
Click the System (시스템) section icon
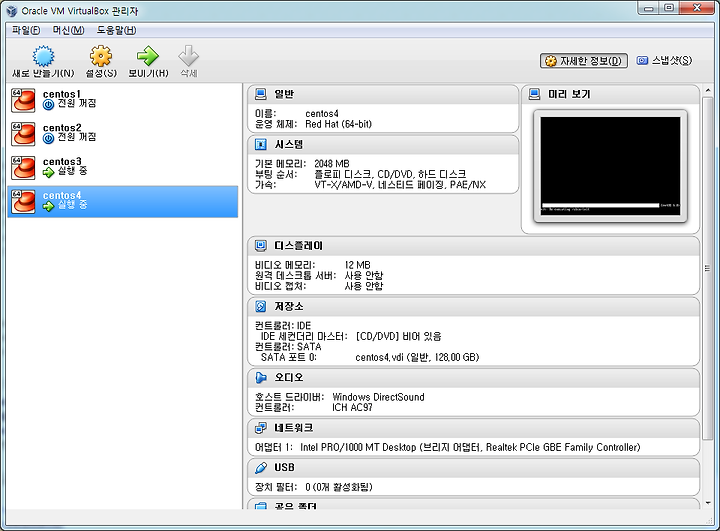click(261, 145)
